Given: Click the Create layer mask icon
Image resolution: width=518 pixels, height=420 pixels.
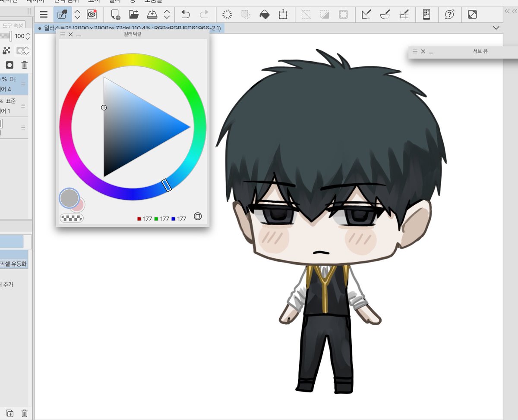Looking at the screenshot, I should (9, 65).
